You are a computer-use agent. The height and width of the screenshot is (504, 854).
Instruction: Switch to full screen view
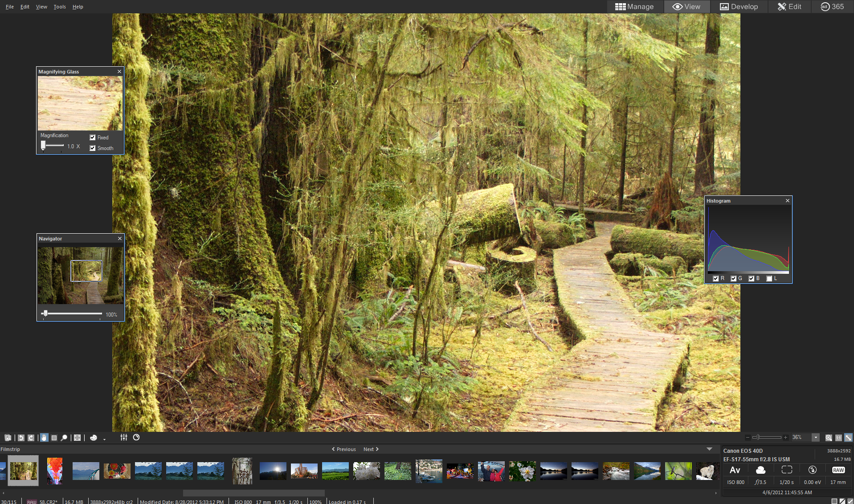pos(77,438)
